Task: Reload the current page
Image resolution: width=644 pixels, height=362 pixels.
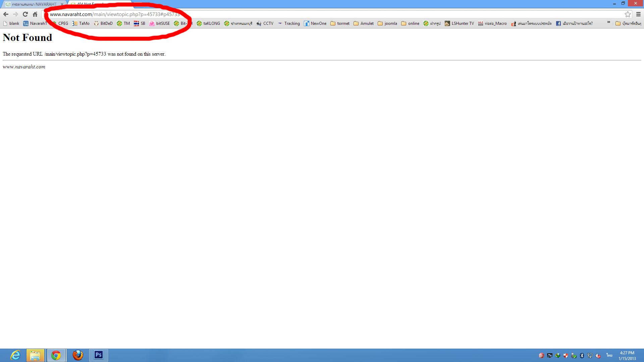Action: [x=25, y=14]
